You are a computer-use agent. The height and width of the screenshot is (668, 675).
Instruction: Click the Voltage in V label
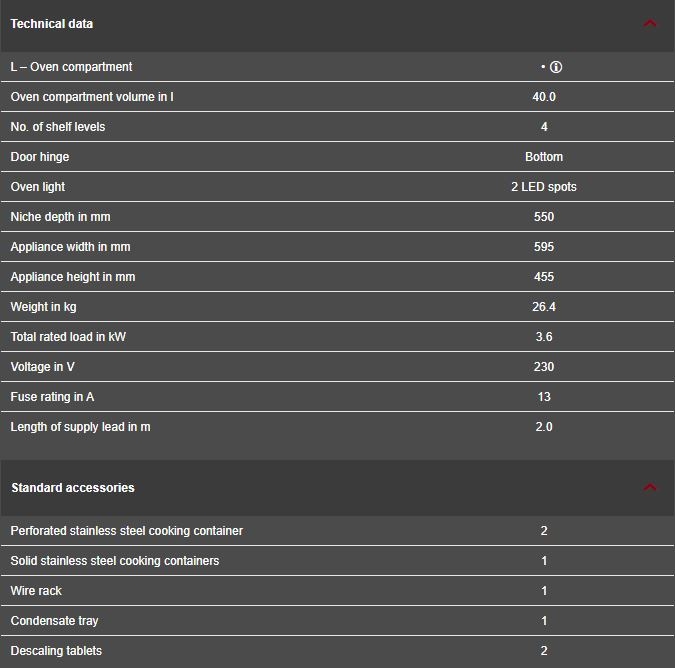tap(42, 367)
